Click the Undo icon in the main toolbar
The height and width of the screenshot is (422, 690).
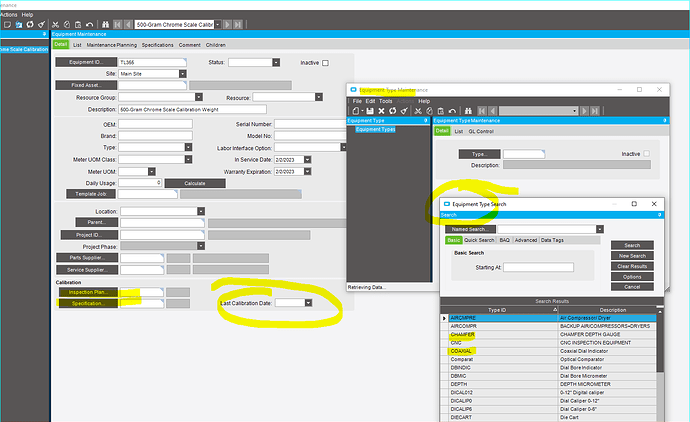[89, 25]
